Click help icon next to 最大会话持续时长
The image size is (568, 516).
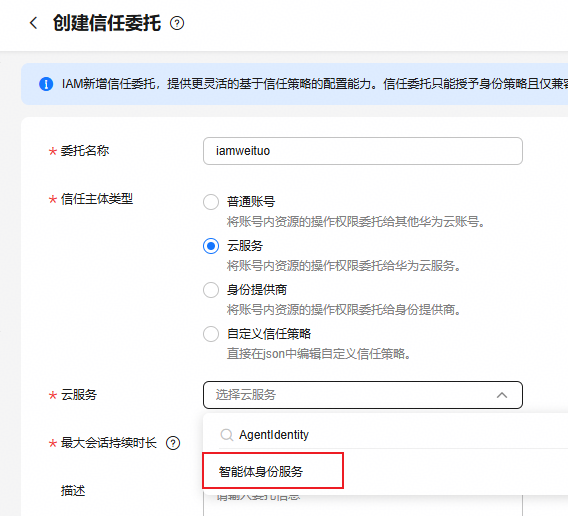tap(173, 443)
